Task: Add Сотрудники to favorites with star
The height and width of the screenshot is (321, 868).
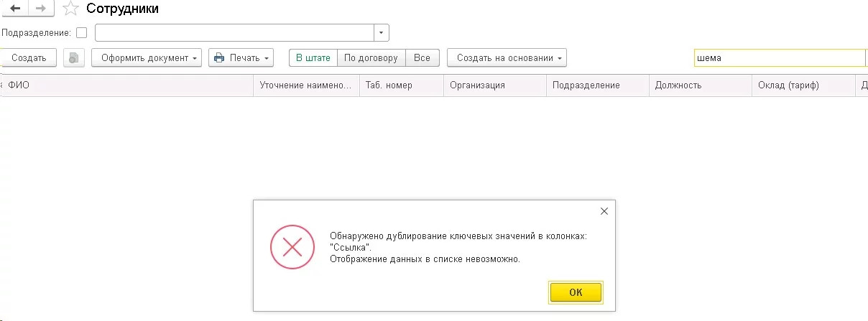Action: click(x=70, y=9)
